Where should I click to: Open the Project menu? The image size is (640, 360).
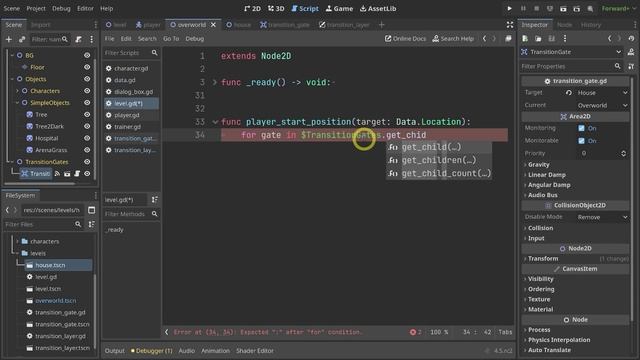36,9
